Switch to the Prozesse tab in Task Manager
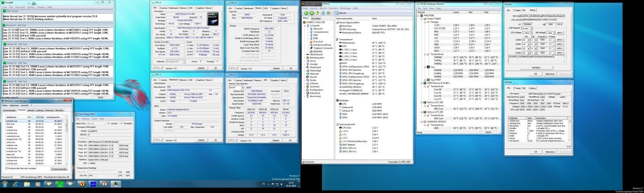Screen dimensions: 644x193 21,110
